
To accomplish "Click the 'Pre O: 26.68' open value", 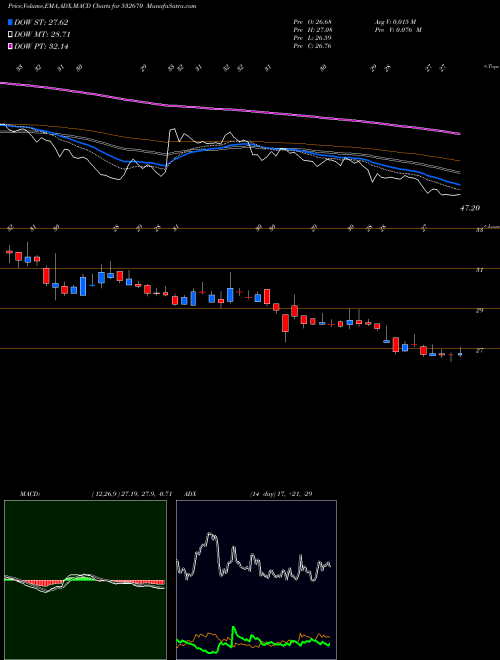I will 312,21.
